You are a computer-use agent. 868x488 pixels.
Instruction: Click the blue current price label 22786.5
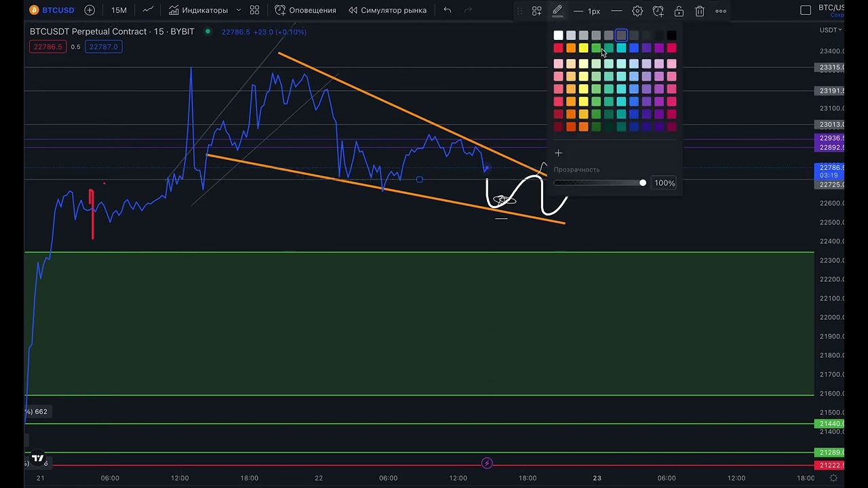pyautogui.click(x=829, y=167)
